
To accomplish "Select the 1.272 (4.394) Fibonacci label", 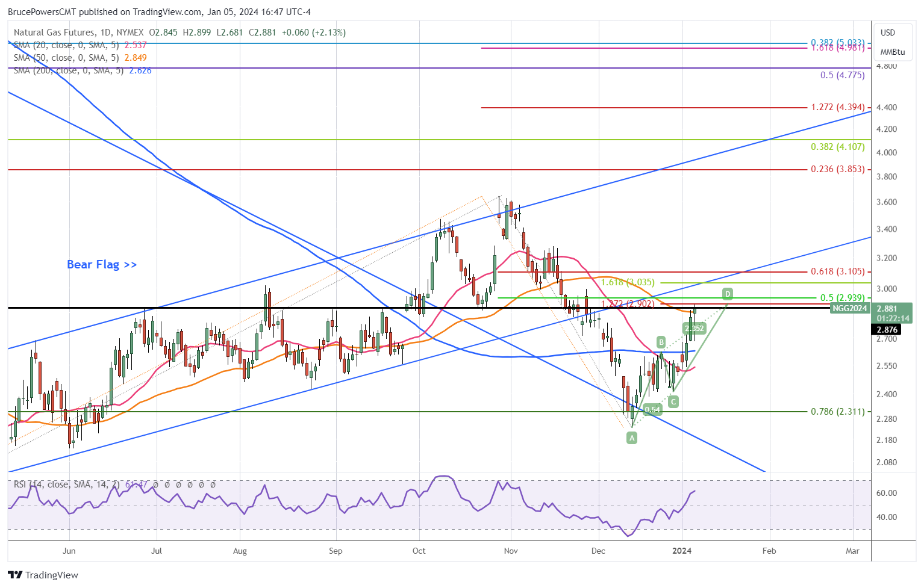I will pos(837,107).
